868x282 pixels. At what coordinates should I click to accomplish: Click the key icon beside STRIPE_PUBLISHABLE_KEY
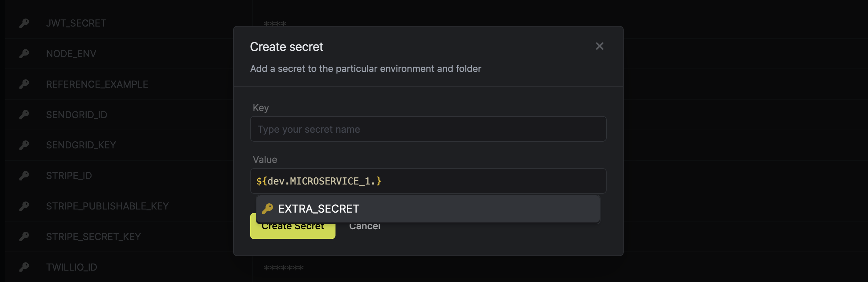(24, 206)
